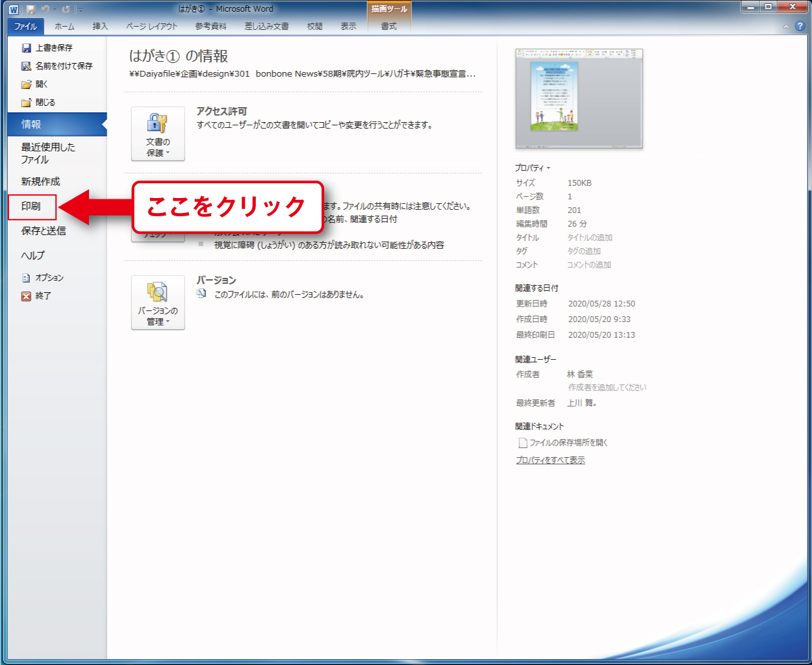This screenshot has width=812, height=665.
Task: Open the 書式 drawing tools tab
Action: point(389,26)
